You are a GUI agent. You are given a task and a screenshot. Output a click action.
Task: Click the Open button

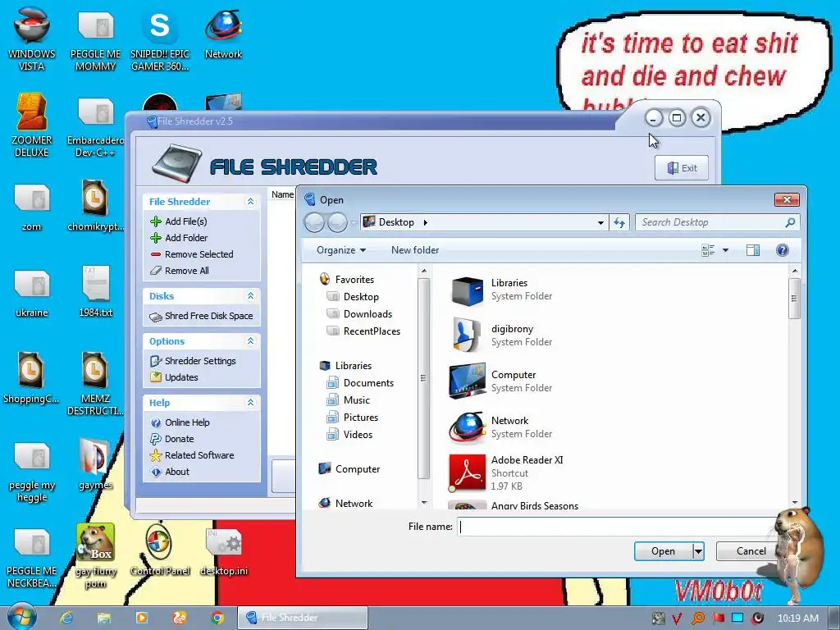point(663,551)
